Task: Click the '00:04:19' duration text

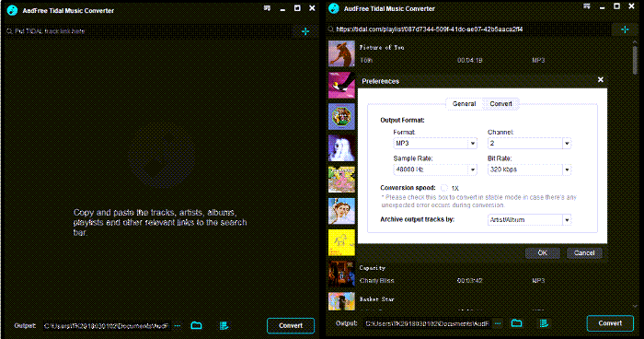Action: 469,60
